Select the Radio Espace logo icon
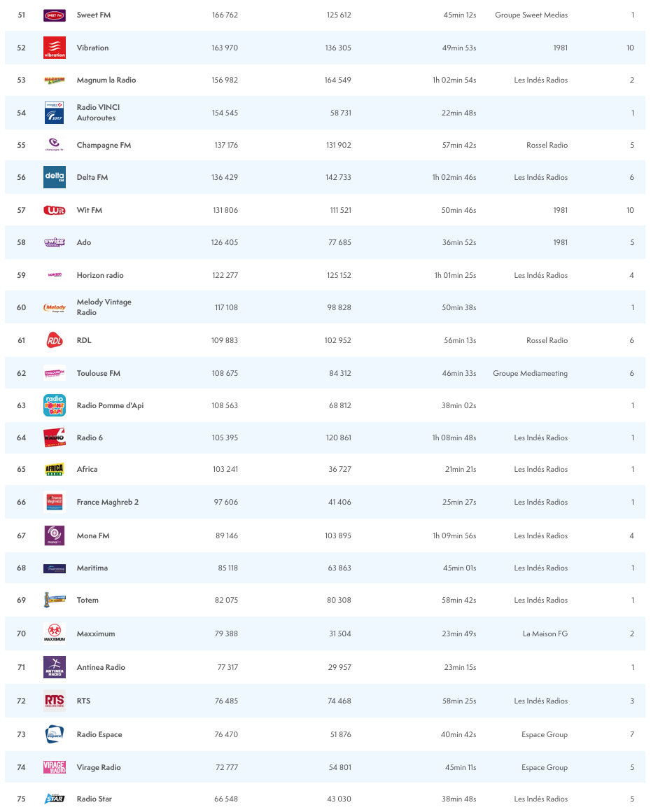Screen dimensions: 651x812 [x=55, y=734]
